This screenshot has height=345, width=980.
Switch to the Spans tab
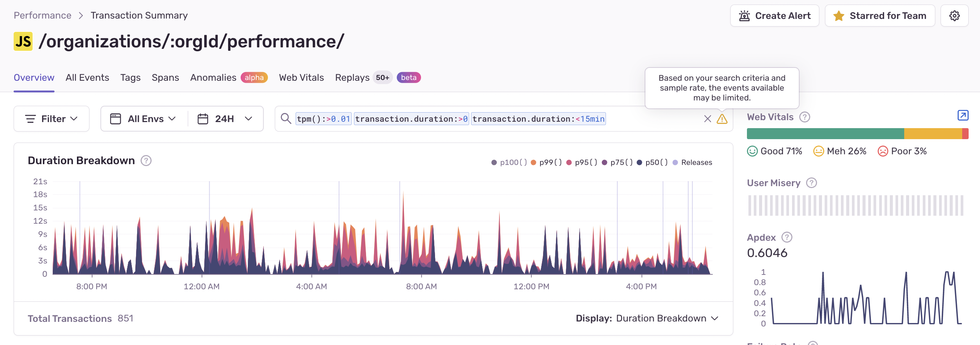[165, 78]
